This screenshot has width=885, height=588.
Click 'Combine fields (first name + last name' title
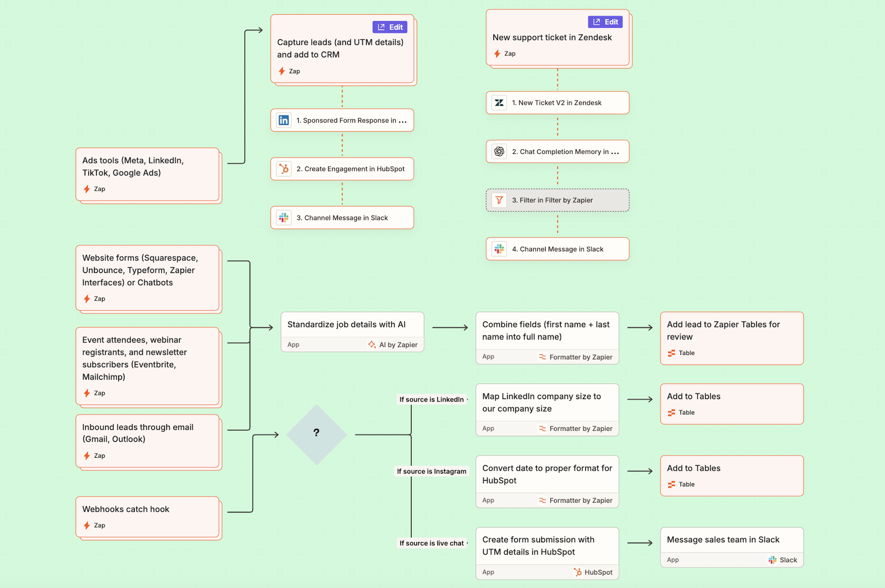pos(546,330)
